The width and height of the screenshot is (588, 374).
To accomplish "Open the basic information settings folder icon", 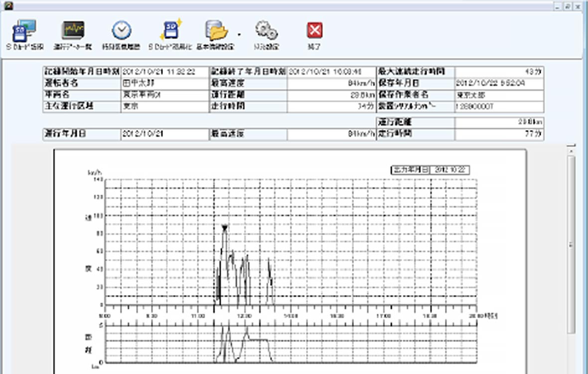I will click(x=217, y=31).
